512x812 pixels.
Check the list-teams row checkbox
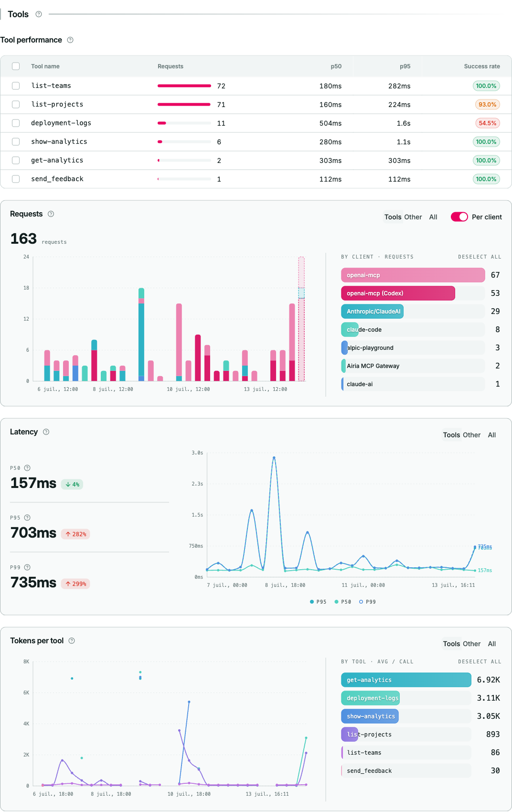16,86
